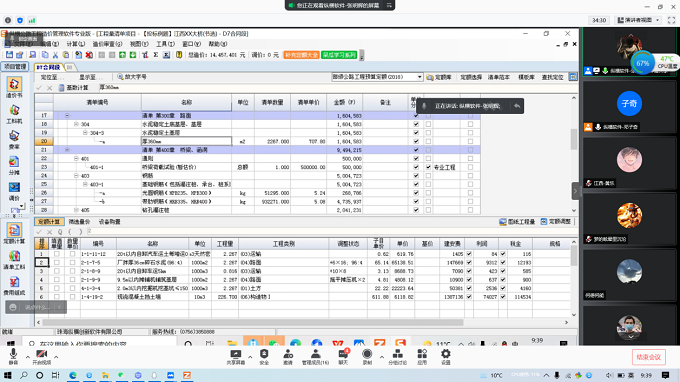Toggle rightmost checkbox in row 26
This screenshot has width=680, height=382.
point(471,193)
